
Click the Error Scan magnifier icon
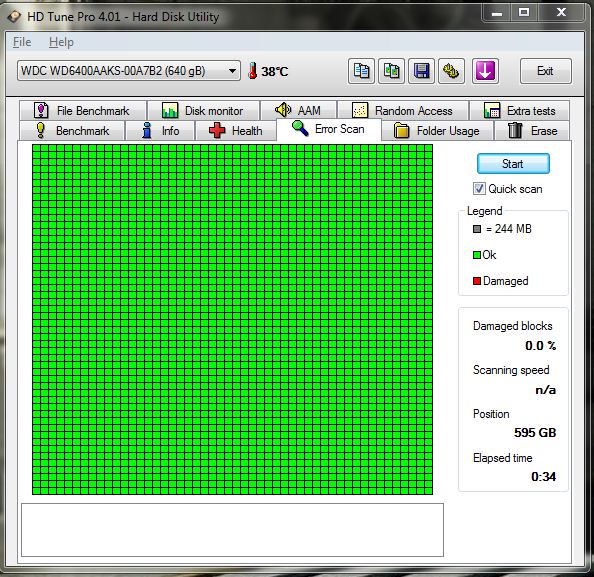(x=300, y=128)
